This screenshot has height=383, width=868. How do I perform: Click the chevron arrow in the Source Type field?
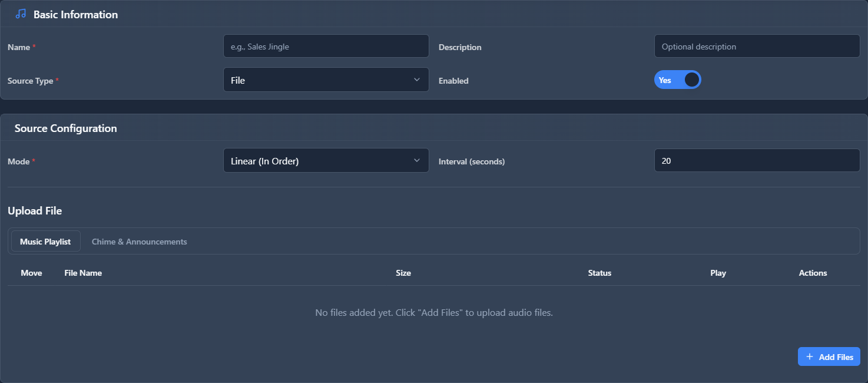click(x=417, y=80)
